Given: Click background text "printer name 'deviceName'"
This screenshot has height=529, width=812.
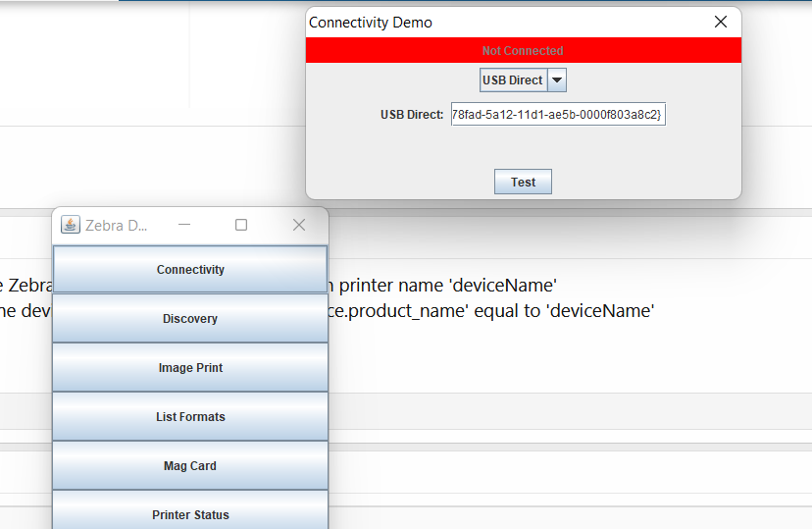Looking at the screenshot, I should [448, 286].
